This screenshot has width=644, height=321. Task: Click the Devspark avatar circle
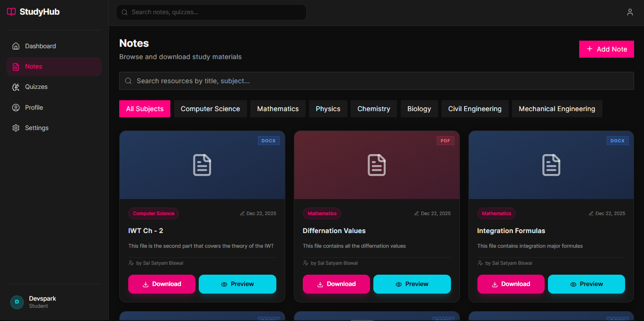[x=17, y=302]
